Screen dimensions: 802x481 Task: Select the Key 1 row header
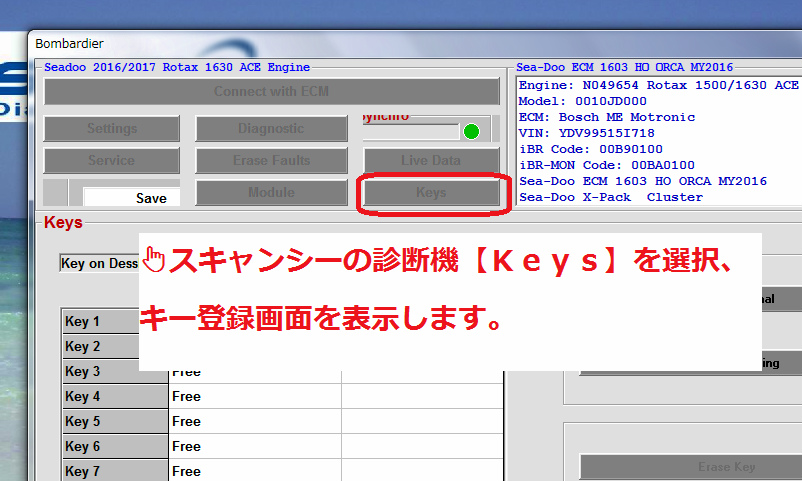coord(102,321)
